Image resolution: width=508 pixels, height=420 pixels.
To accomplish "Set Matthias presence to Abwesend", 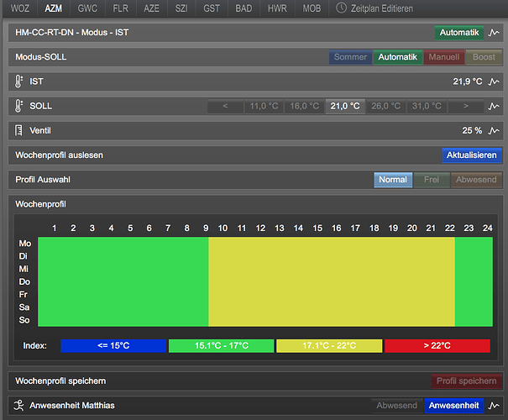I will pos(397,406).
